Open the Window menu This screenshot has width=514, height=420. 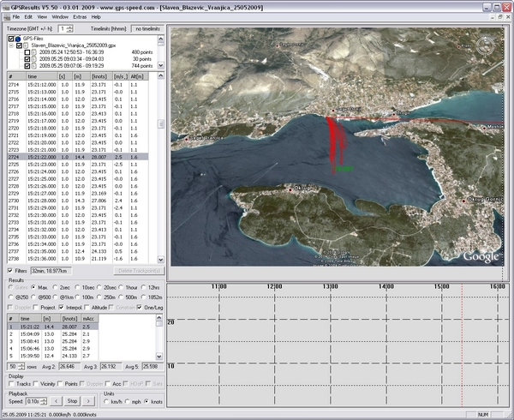coord(60,17)
